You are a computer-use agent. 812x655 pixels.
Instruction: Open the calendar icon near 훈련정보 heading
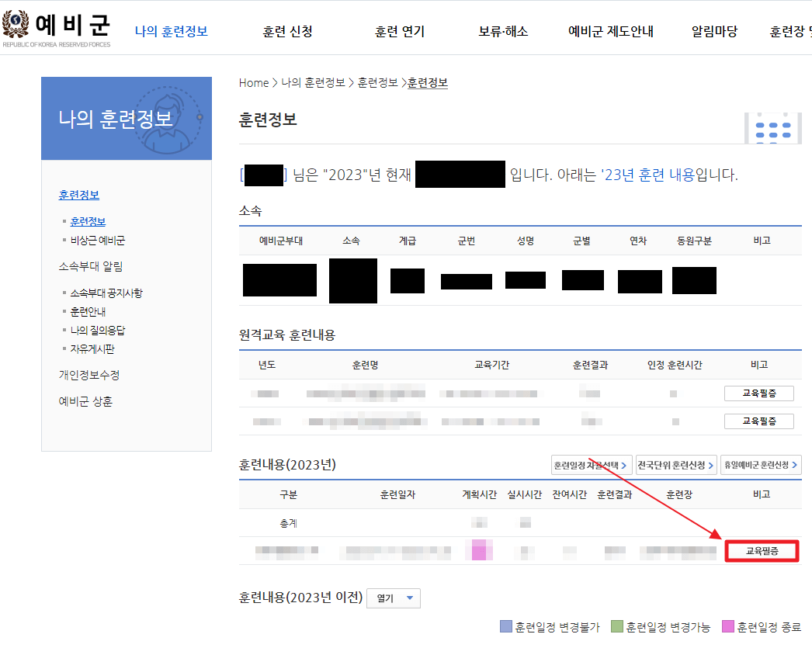point(773,130)
